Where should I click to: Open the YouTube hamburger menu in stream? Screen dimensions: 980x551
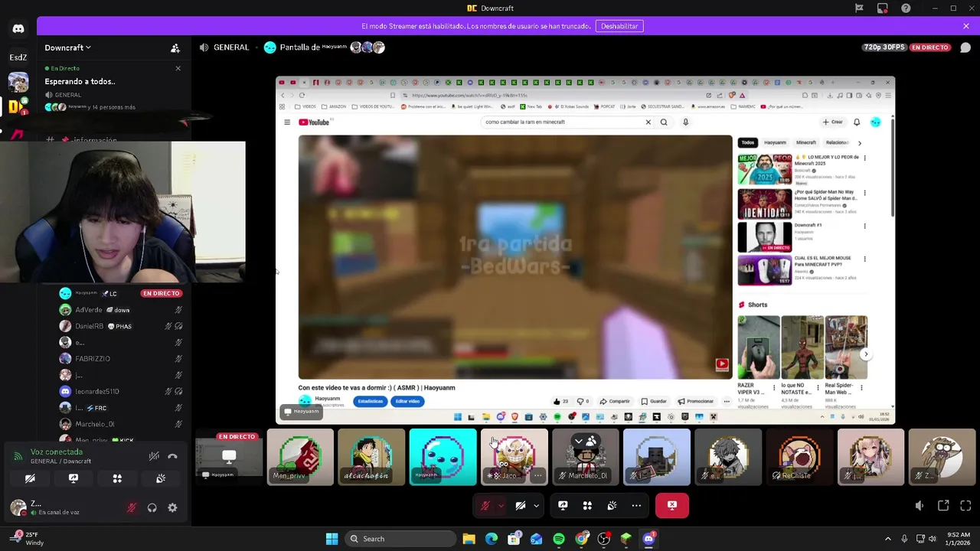(x=287, y=122)
